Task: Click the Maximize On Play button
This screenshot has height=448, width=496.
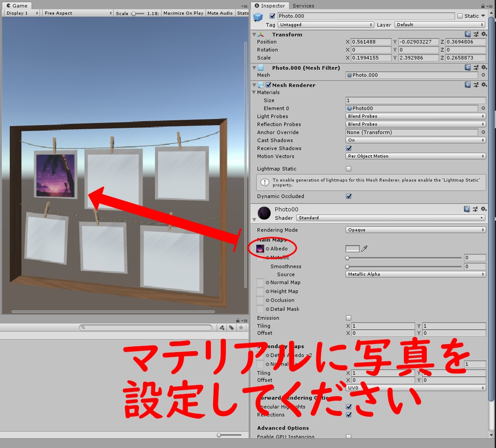Action: 183,13
